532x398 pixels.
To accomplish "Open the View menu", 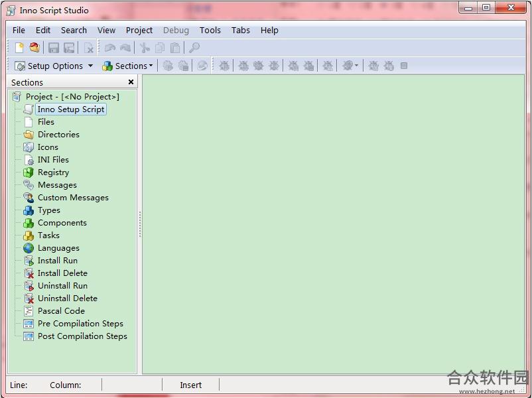I will point(107,31).
